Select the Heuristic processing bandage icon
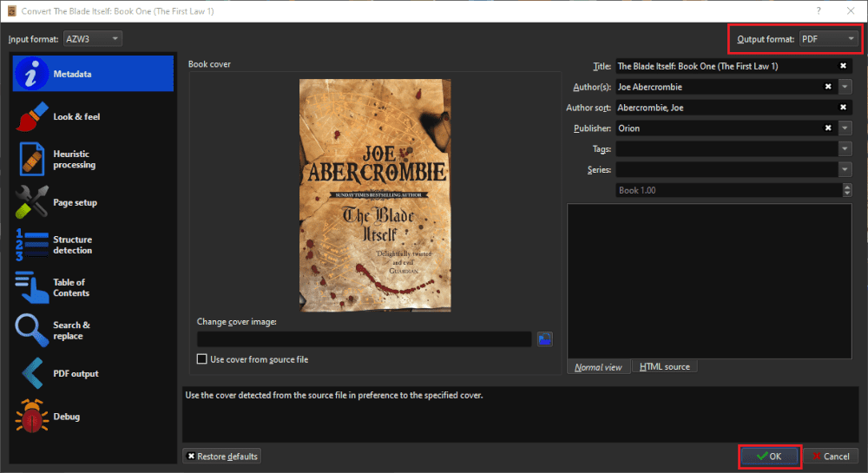Viewport: 868px width, 473px height. point(31,160)
